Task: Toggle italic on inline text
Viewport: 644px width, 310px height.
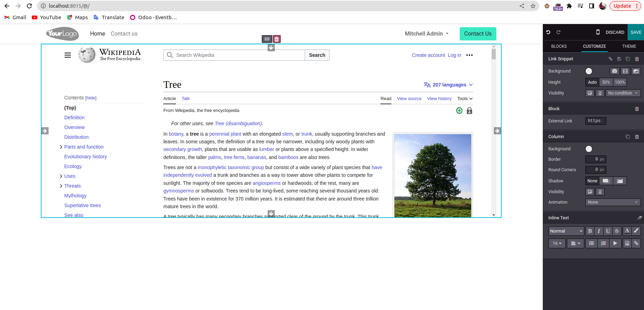Action: [599, 231]
